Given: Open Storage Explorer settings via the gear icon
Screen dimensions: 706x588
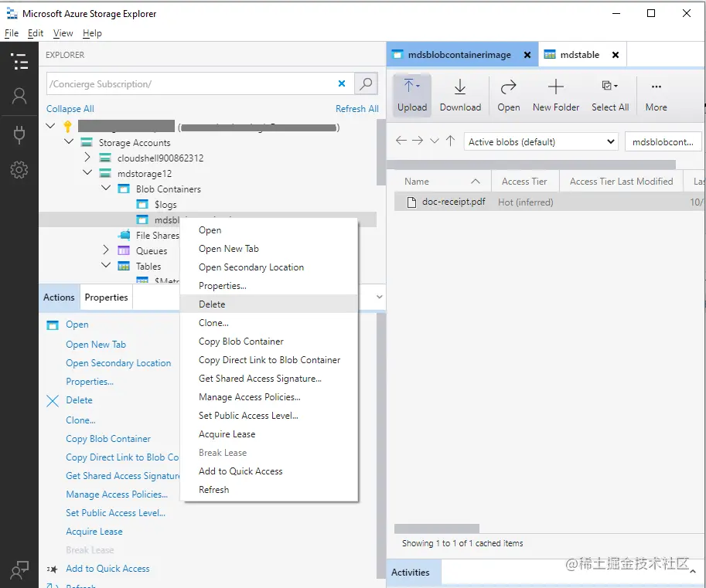Looking at the screenshot, I should pos(19,169).
